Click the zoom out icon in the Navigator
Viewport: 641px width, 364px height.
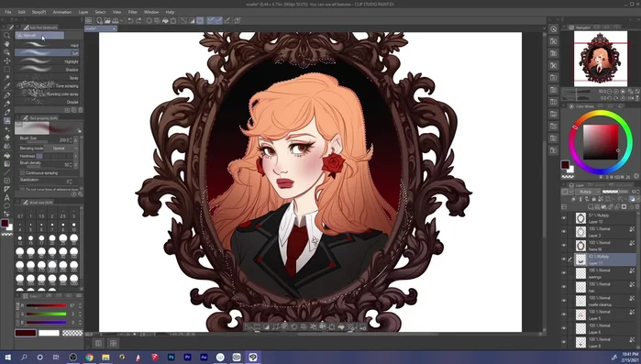coord(609,92)
